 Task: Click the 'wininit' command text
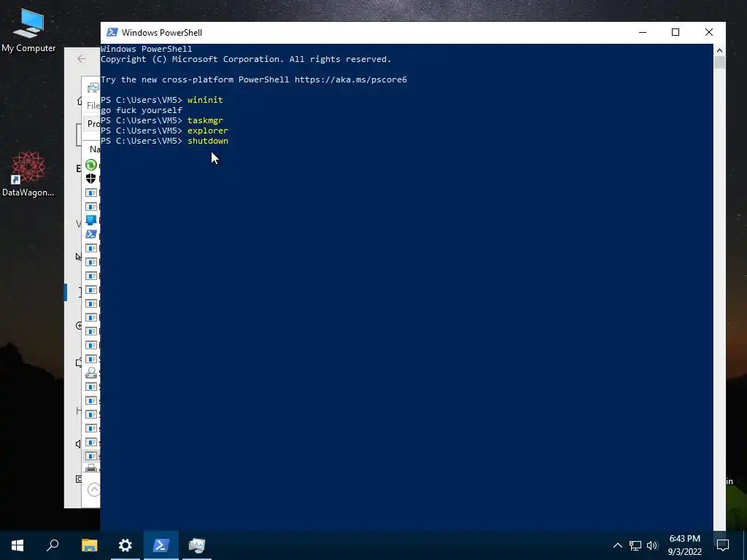[x=205, y=100]
